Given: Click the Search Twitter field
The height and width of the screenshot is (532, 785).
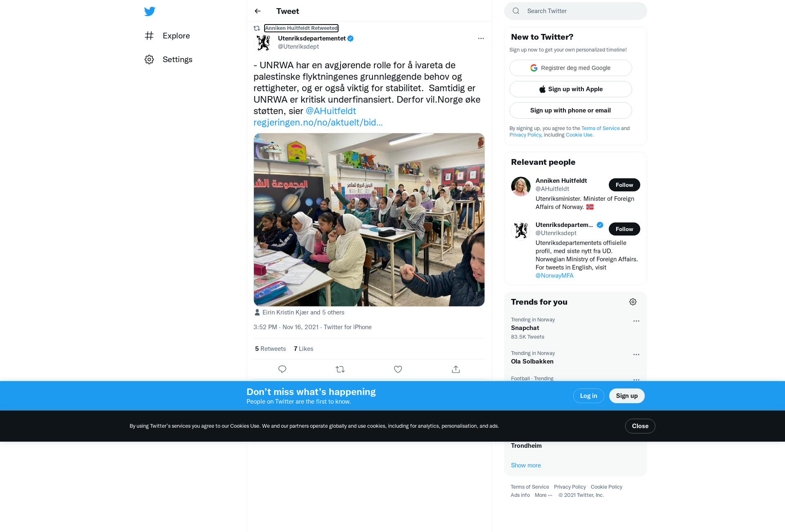Looking at the screenshot, I should 576,11.
